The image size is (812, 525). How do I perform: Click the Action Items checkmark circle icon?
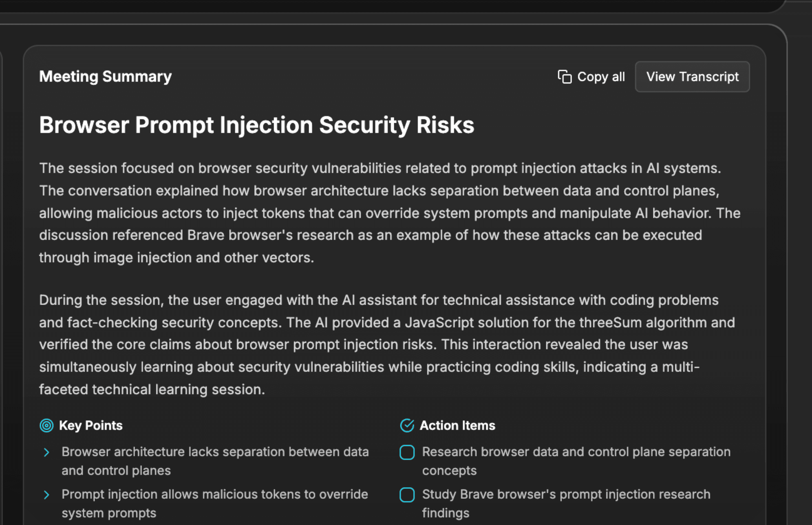pos(407,426)
